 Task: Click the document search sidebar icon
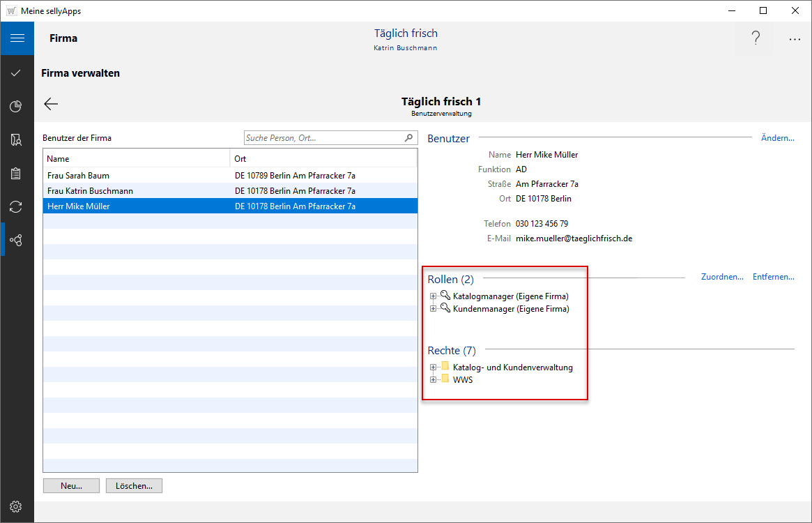17,140
